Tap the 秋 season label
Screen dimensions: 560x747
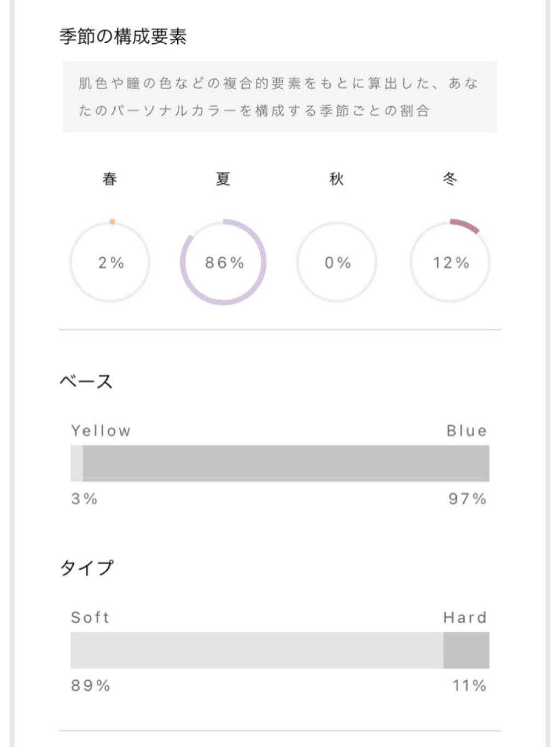(337, 179)
